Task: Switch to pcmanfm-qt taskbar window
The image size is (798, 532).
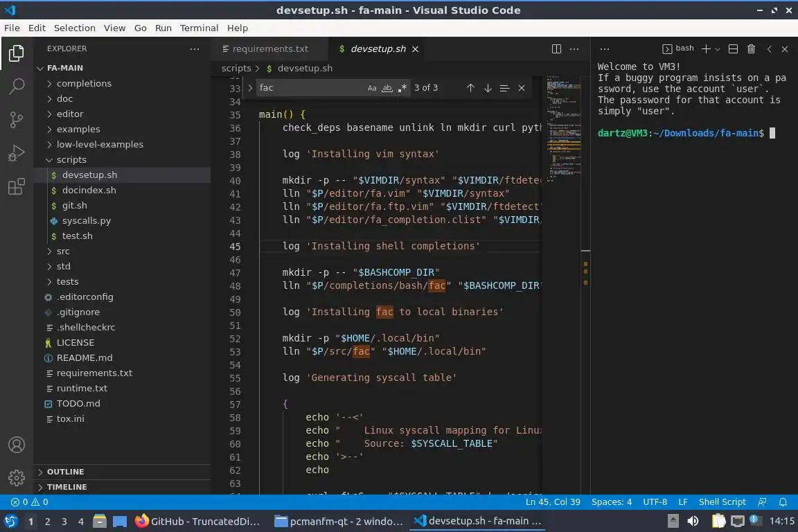Action: [x=339, y=521]
